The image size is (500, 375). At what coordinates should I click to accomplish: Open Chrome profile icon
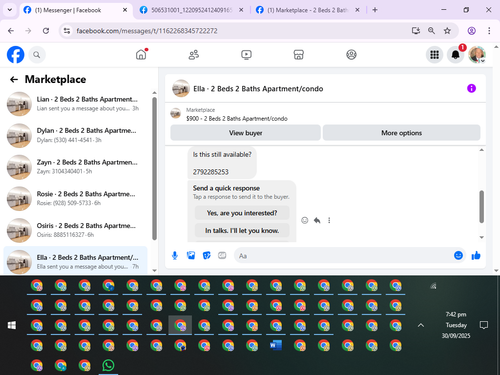[x=471, y=31]
